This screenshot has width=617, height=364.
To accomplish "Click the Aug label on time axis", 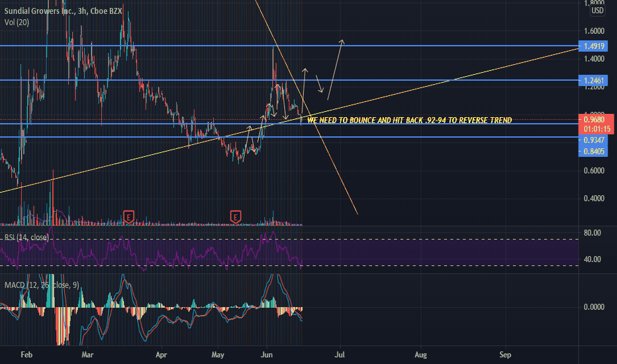I will point(420,355).
